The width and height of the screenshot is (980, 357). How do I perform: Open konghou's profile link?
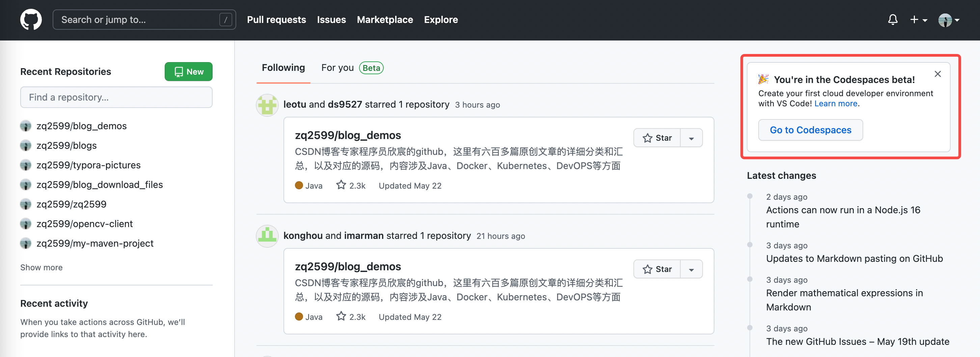[303, 235]
